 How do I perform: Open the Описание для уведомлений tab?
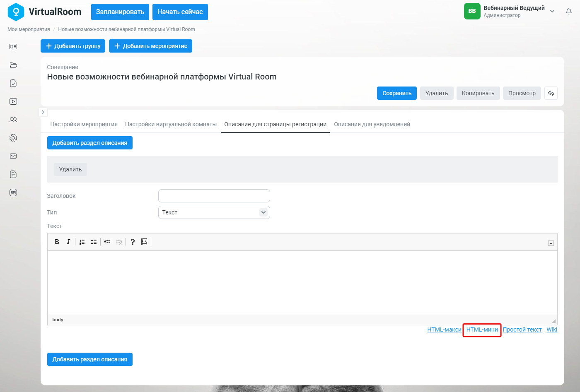tap(372, 124)
